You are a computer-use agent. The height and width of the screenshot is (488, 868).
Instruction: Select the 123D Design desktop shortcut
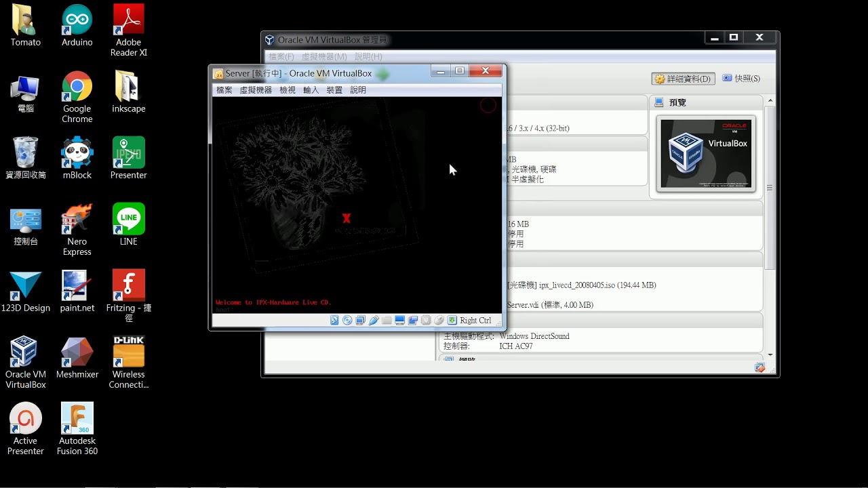26,291
